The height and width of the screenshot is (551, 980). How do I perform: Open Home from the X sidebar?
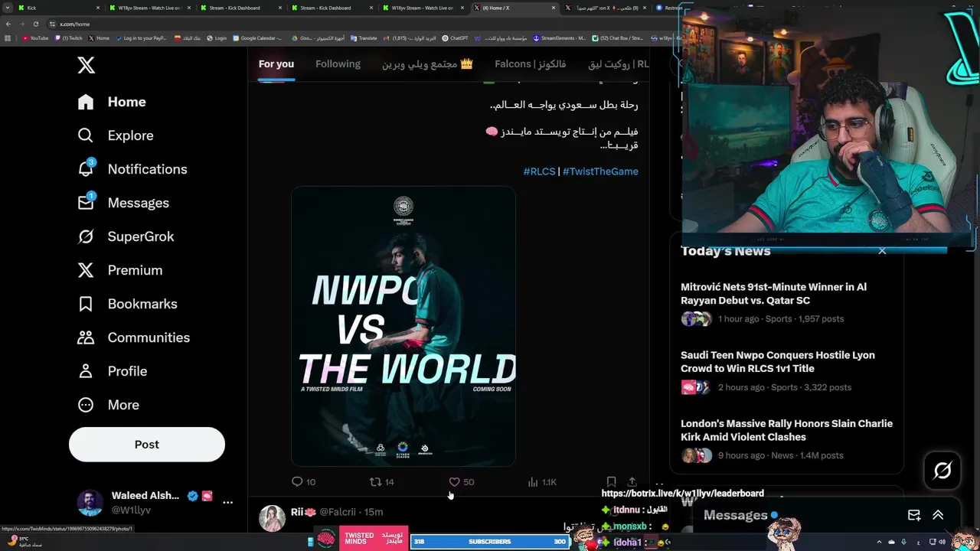(x=112, y=102)
